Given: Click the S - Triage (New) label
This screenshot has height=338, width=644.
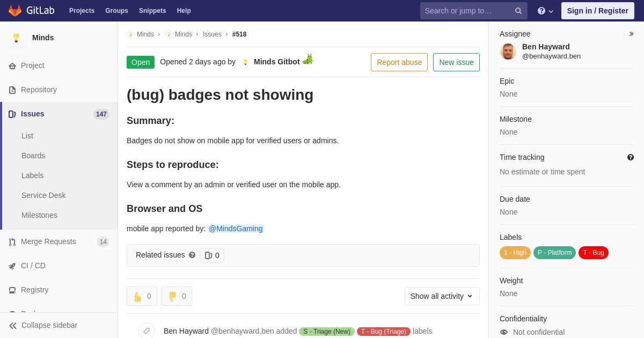Looking at the screenshot, I should (x=327, y=332).
